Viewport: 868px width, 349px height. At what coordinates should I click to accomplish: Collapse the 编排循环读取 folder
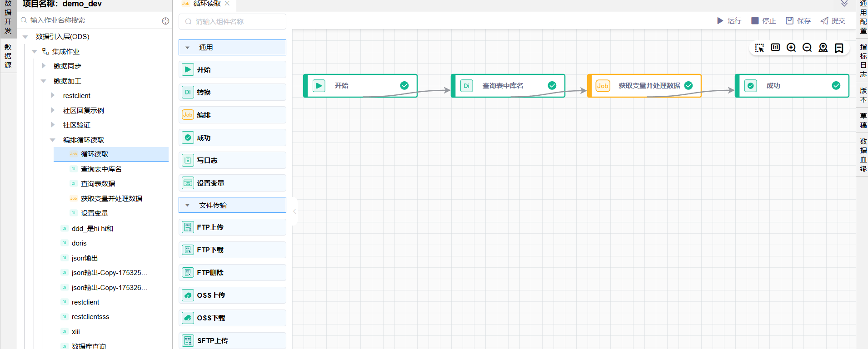click(53, 140)
